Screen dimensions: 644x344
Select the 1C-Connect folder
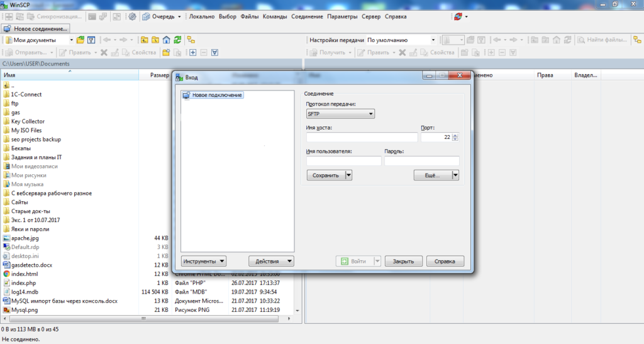26,94
